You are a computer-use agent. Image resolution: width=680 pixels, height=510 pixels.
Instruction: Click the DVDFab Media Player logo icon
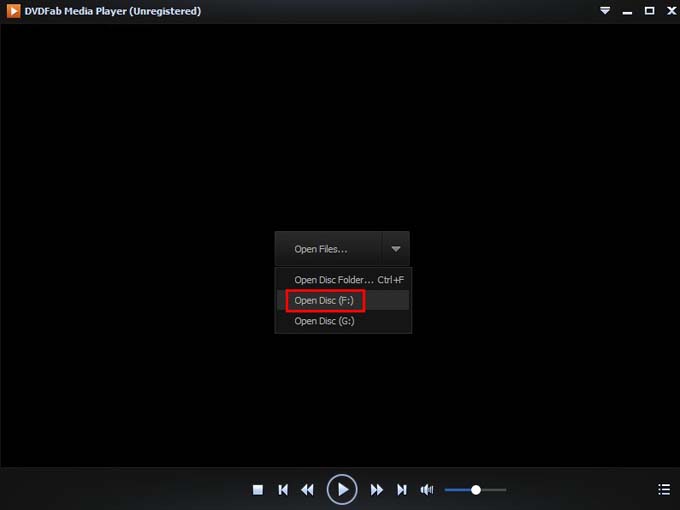tap(13, 11)
